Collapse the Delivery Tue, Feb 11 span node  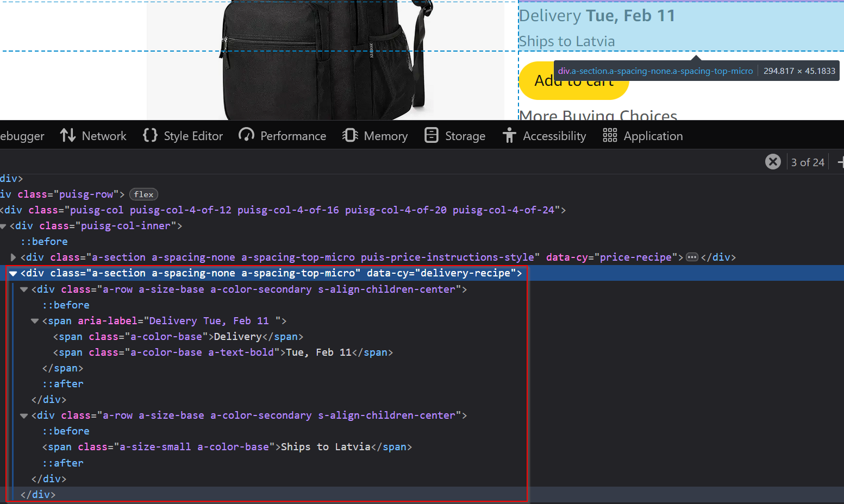[34, 320]
